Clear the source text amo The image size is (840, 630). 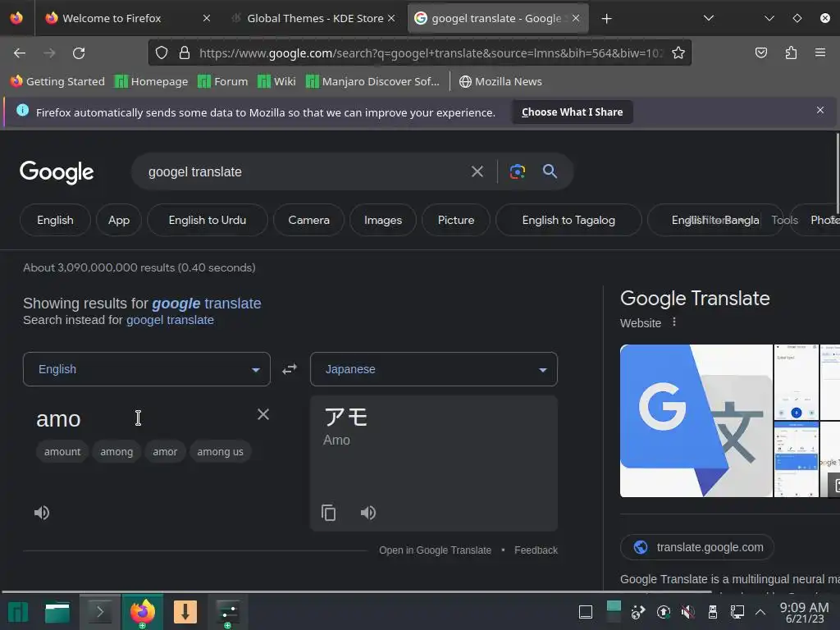(x=263, y=414)
